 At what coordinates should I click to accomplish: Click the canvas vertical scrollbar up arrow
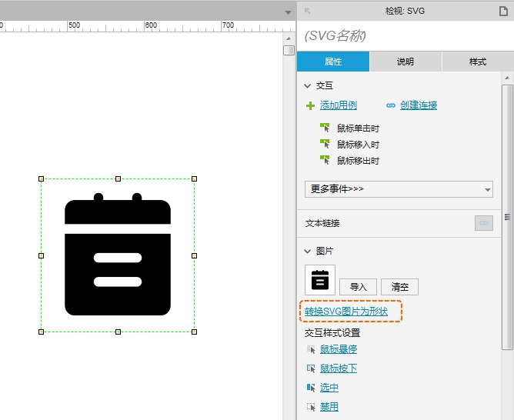[x=289, y=38]
